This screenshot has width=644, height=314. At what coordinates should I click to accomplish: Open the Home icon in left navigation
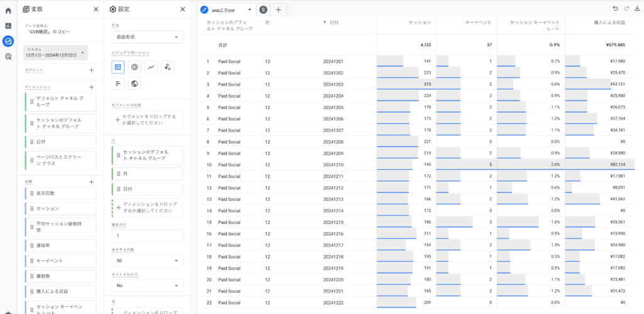tap(8, 10)
